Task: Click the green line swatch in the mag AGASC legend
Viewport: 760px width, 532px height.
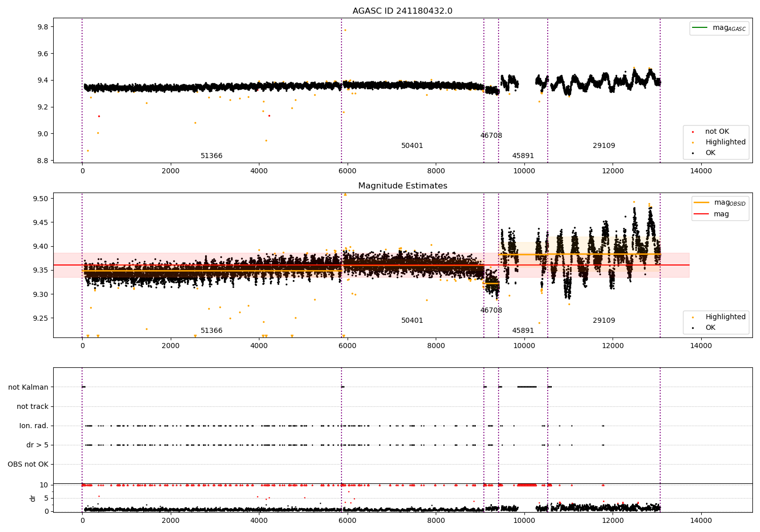Action: tap(700, 28)
